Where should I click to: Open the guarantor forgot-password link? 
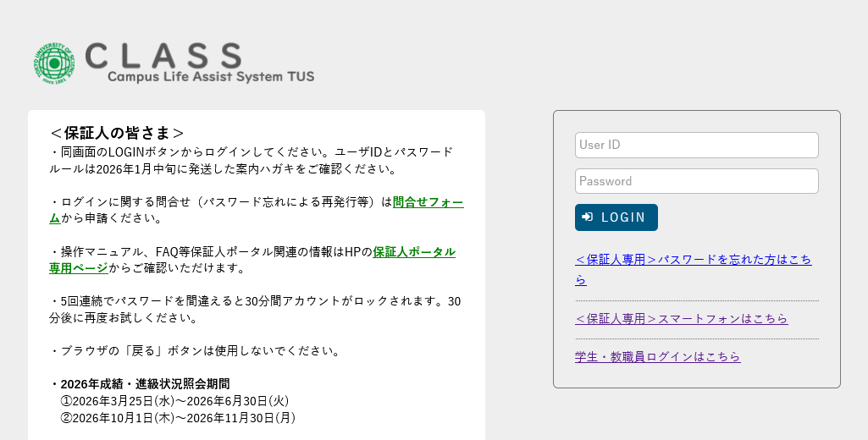pyautogui.click(x=692, y=260)
